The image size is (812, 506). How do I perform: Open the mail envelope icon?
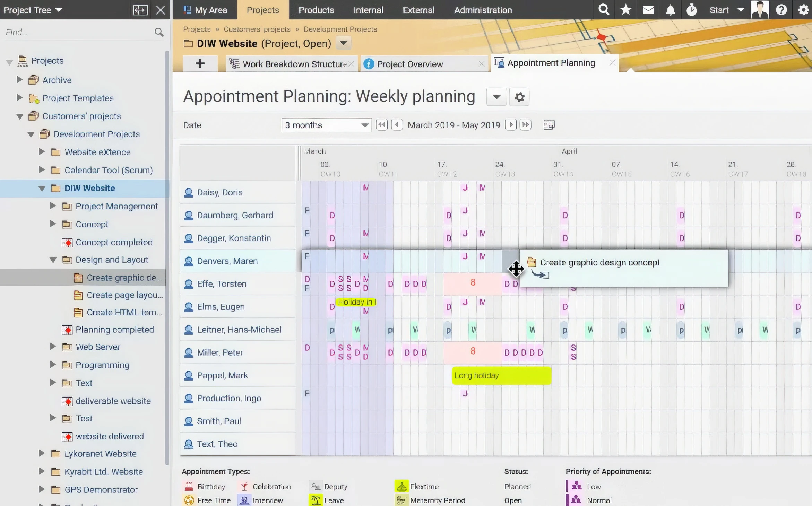pyautogui.click(x=648, y=10)
